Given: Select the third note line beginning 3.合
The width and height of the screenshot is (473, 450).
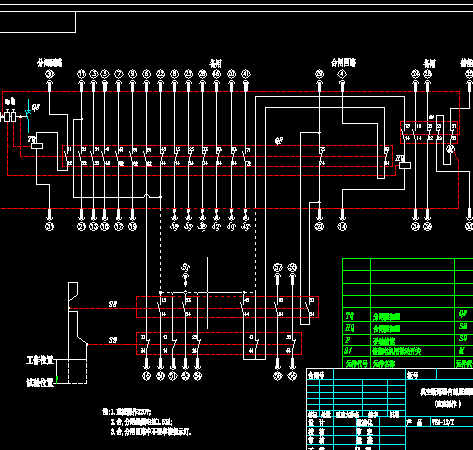Looking at the screenshot, I should tap(151, 432).
